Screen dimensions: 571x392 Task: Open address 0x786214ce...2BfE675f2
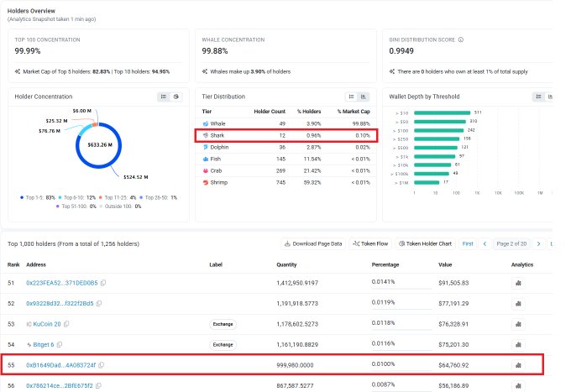[x=60, y=385]
